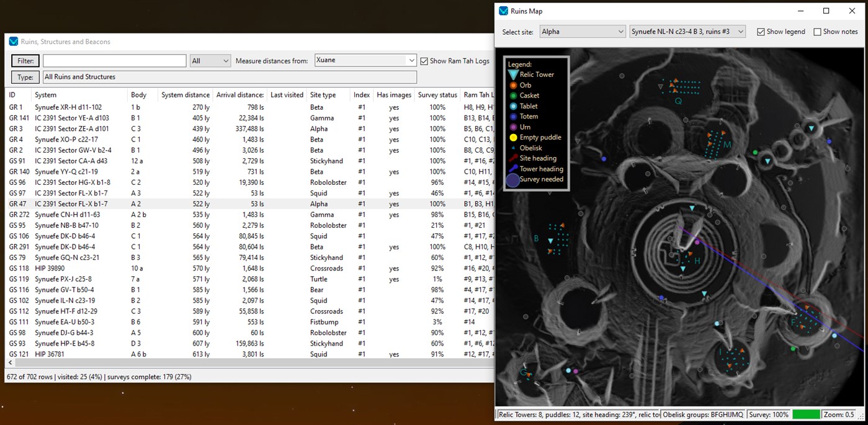868x425 pixels.
Task: Click the yellow Empty puddle legend icon
Action: [x=512, y=137]
